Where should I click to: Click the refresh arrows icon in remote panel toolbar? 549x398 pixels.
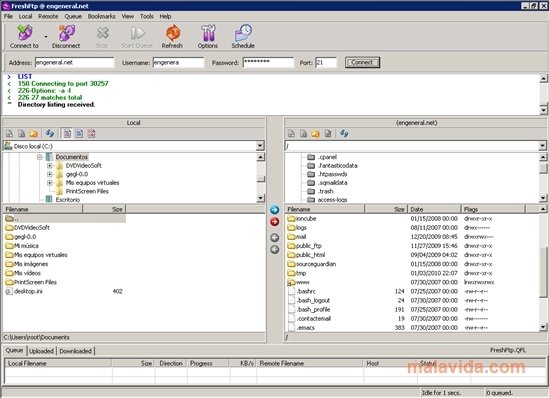[344, 133]
